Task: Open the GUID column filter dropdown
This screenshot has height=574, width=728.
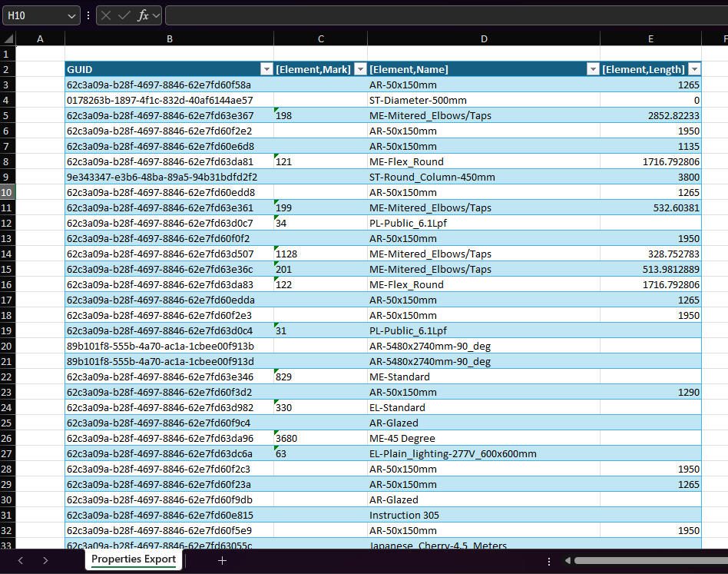Action: tap(266, 69)
